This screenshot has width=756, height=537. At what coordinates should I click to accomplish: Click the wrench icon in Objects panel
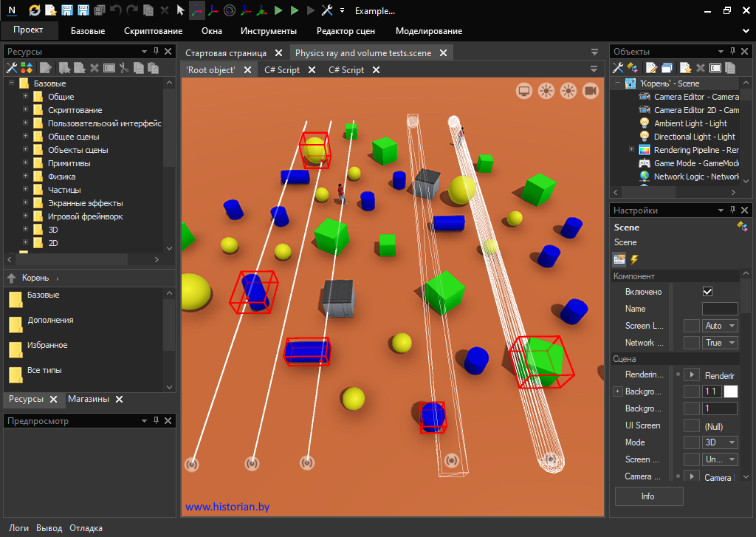619,68
